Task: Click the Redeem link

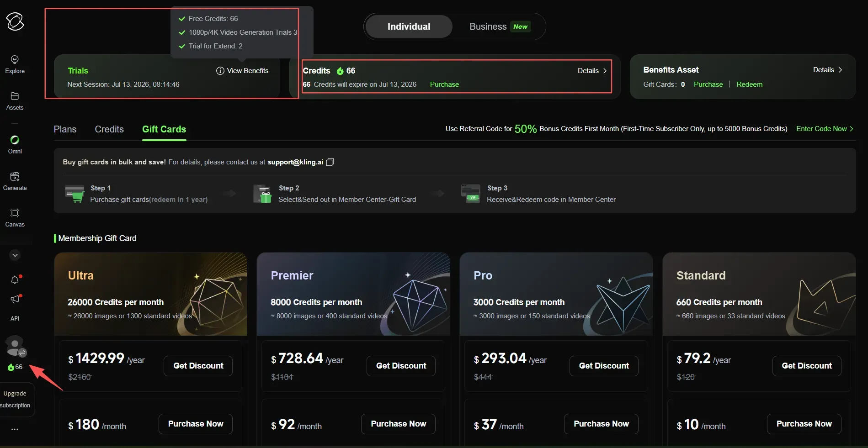Action: click(749, 84)
